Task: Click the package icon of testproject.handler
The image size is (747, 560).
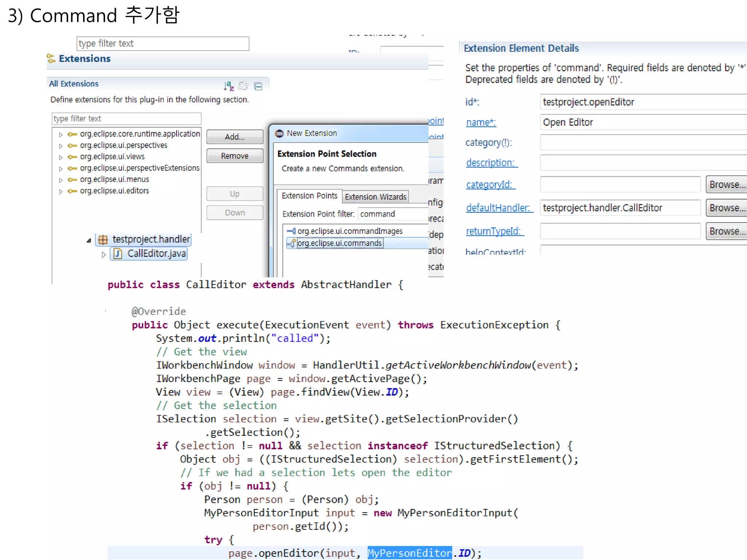Action: pos(103,240)
